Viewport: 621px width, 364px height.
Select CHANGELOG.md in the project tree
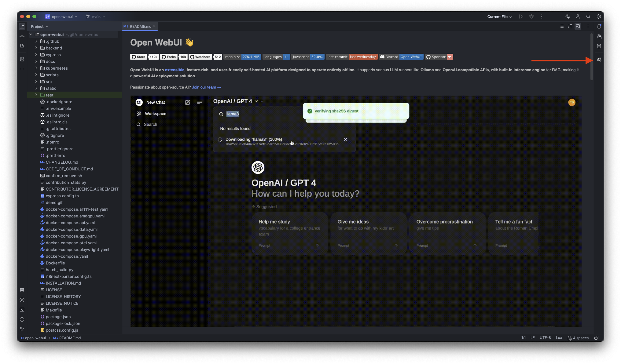pyautogui.click(x=62, y=162)
